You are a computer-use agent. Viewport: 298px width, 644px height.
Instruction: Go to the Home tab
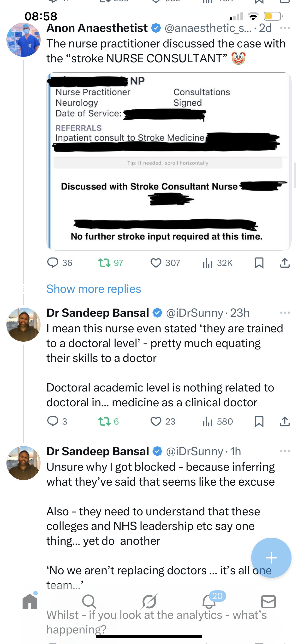click(x=30, y=601)
